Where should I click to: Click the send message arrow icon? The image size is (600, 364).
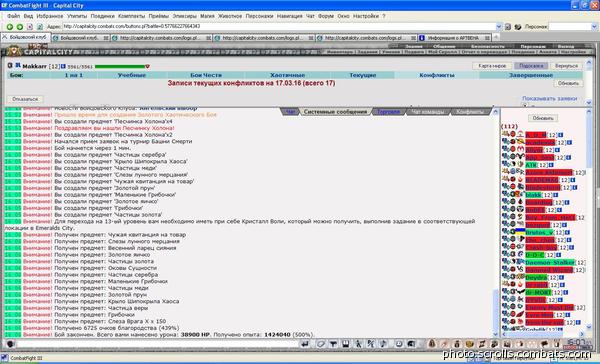click(x=305, y=344)
